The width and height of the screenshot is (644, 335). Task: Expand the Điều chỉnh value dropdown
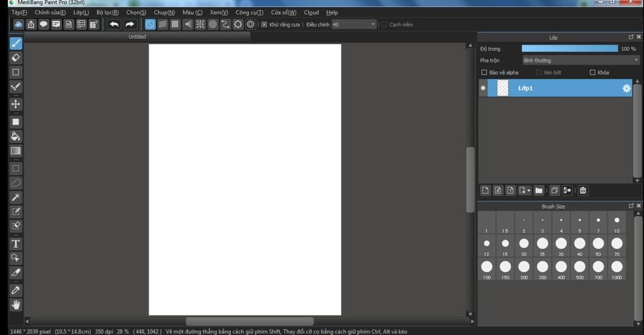point(373,25)
